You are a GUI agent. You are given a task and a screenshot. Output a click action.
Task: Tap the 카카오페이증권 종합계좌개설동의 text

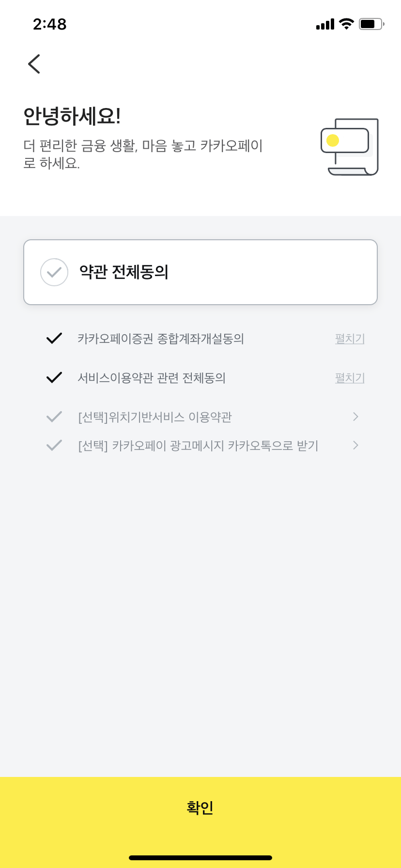161,339
